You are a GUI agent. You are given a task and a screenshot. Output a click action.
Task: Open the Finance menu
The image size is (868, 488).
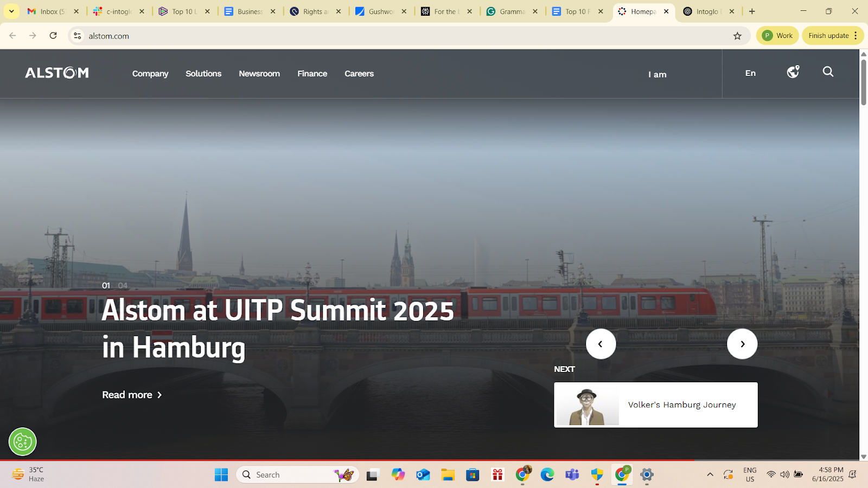(x=312, y=74)
